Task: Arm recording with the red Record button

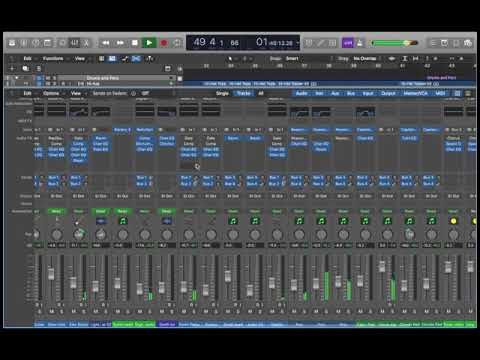Action: pyautogui.click(x=164, y=43)
